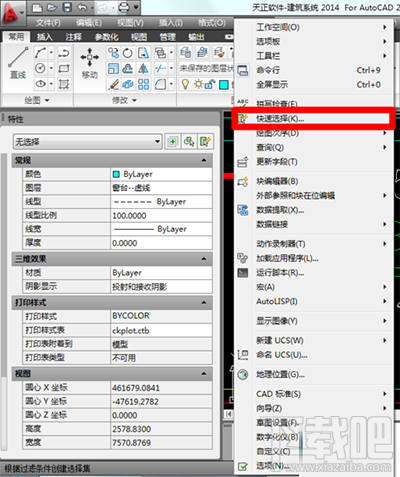Open the 编辑(E) menu
The width and height of the screenshot is (400, 477).
click(89, 23)
